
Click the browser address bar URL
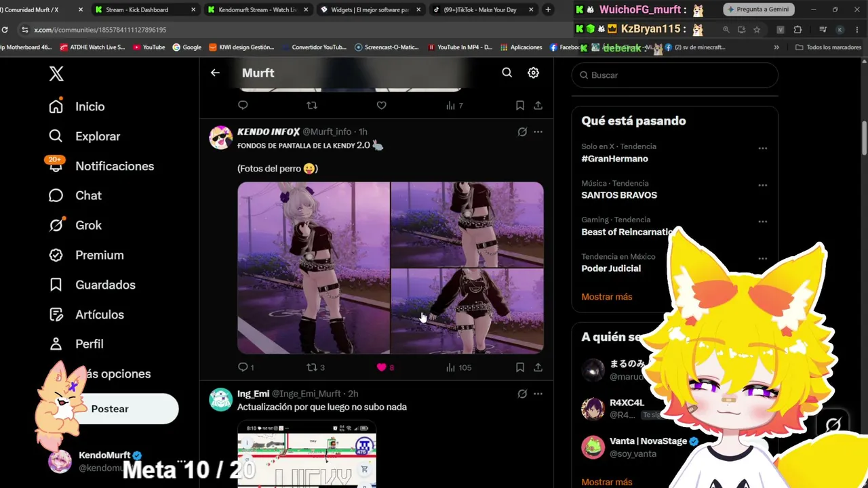[x=100, y=30]
